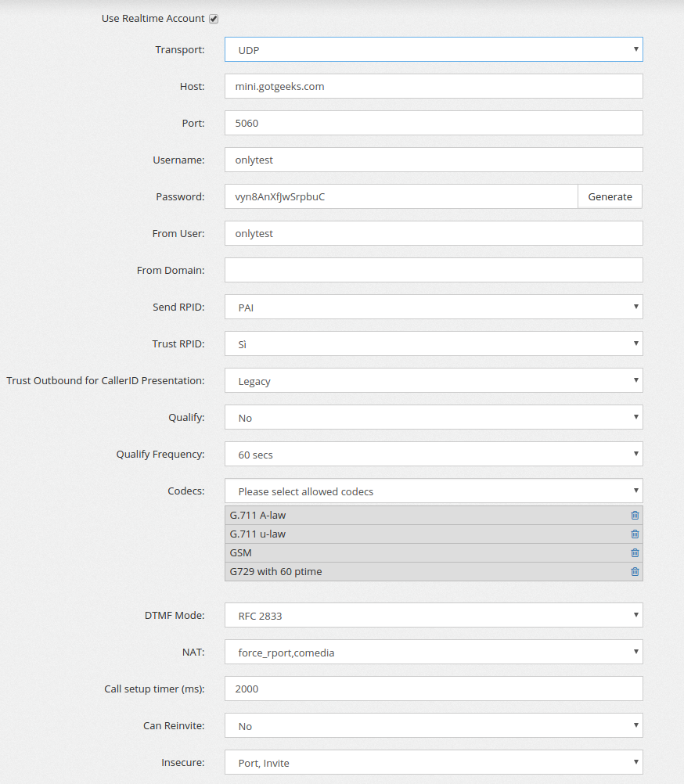This screenshot has width=684, height=784.
Task: Click the empty From Domain field
Action: pyautogui.click(x=434, y=271)
